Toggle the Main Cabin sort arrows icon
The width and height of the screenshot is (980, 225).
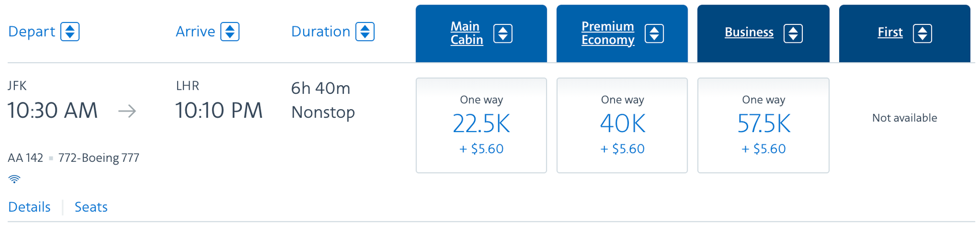(503, 34)
